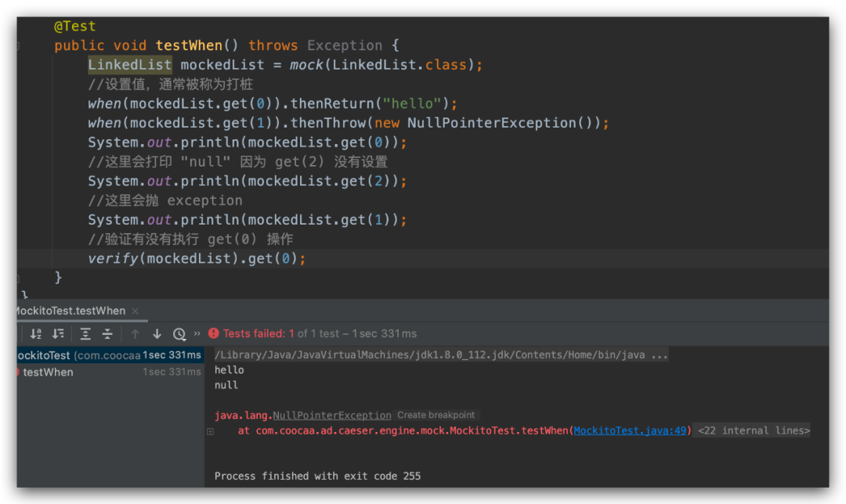Viewport: 846px width, 504px height.
Task: Click 'throws Exception' in method signature
Action: coord(315,45)
